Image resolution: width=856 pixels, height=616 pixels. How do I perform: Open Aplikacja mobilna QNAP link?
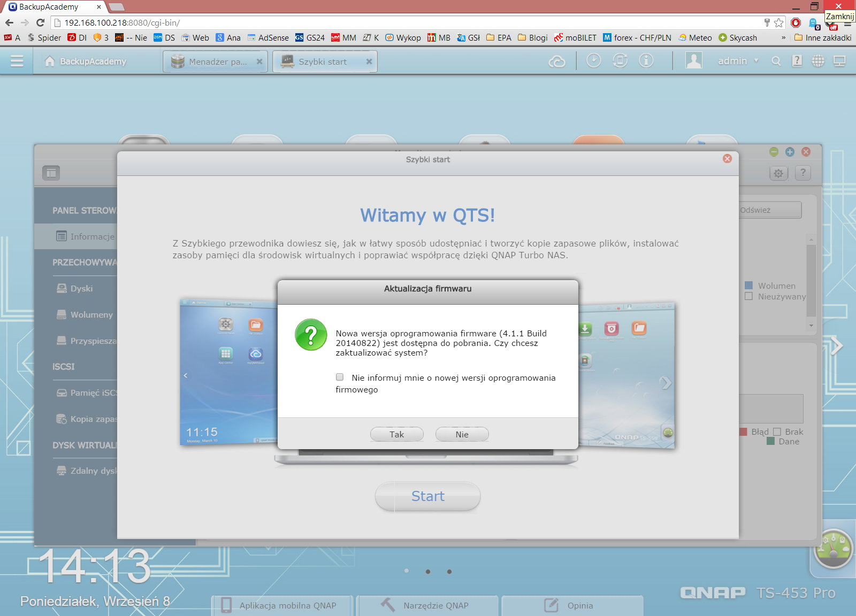[281, 605]
